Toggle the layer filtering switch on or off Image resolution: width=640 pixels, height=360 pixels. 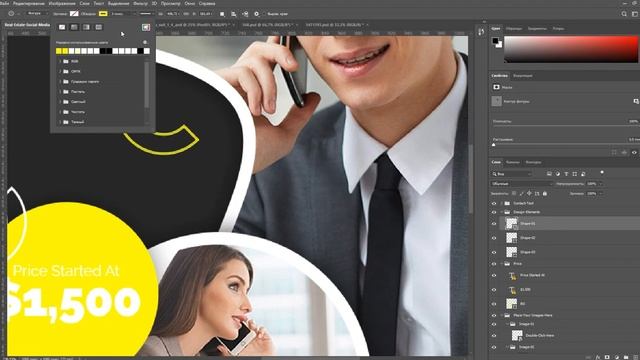602,173
